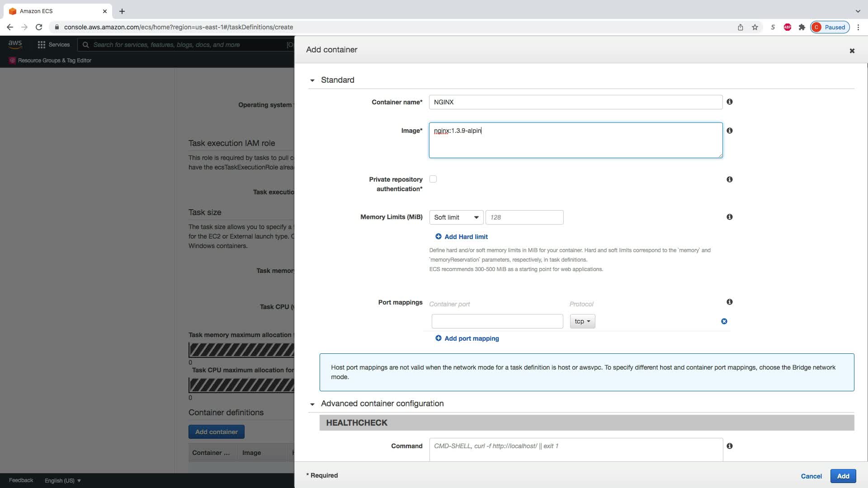Viewport: 868px width, 488px height.
Task: Click the blue Add button
Action: [843, 476]
